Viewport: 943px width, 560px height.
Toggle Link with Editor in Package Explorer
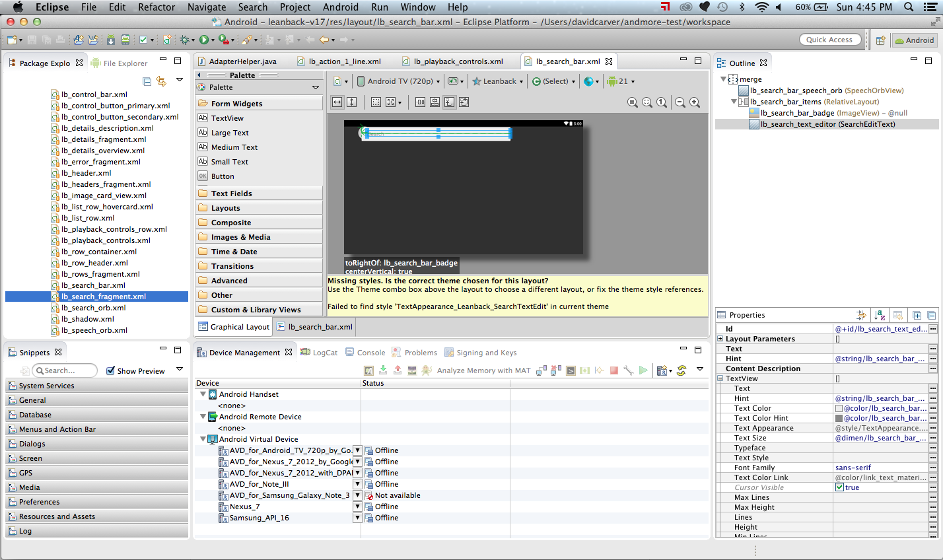[x=162, y=81]
